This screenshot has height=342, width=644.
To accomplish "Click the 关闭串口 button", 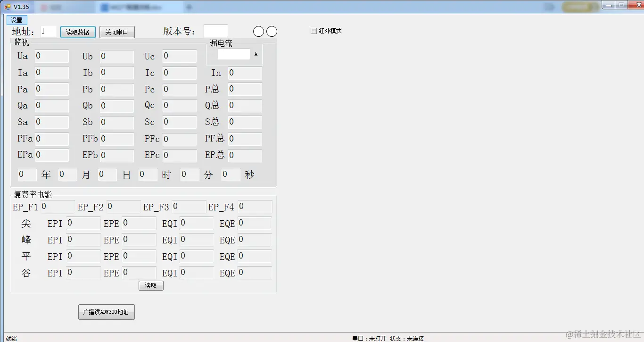I will [x=117, y=32].
